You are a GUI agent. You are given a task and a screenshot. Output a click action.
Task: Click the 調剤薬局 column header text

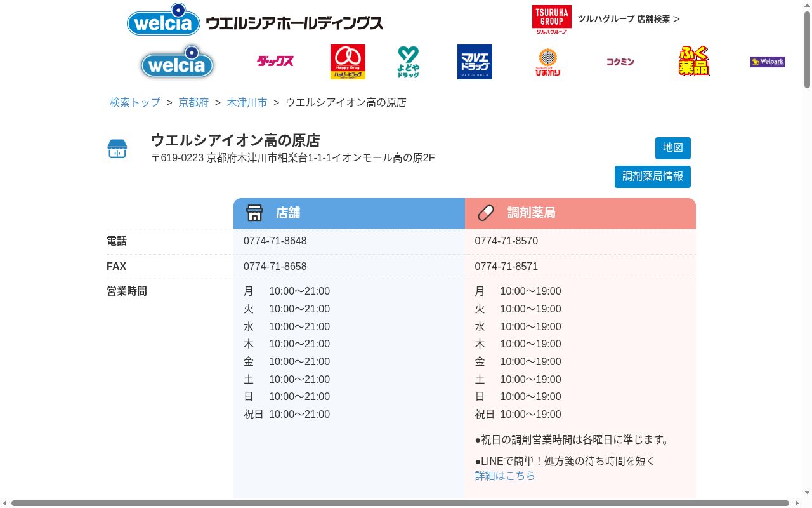[532, 213]
